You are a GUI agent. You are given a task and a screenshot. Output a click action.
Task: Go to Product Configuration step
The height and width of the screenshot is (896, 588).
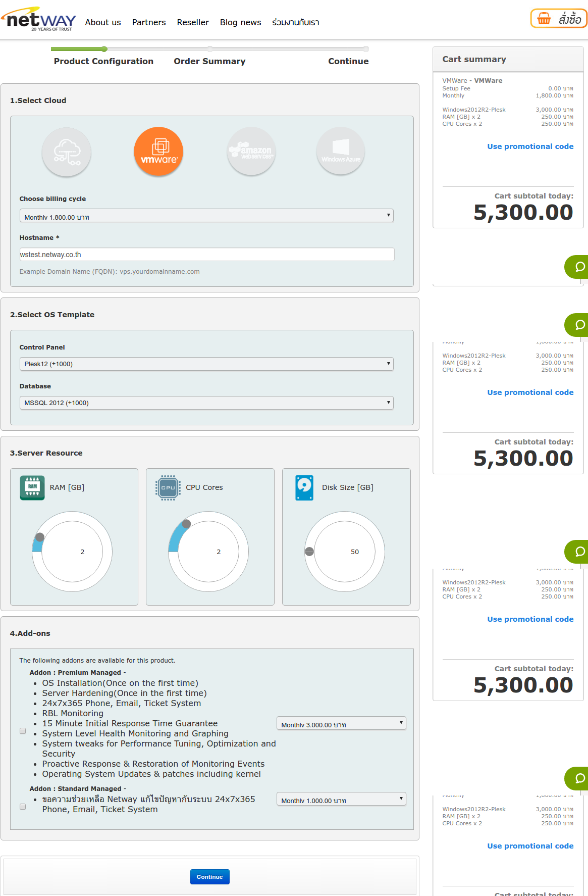pos(103,61)
